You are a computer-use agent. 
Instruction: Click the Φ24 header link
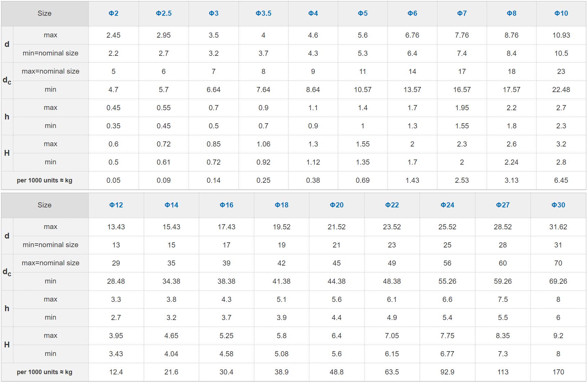pos(447,205)
